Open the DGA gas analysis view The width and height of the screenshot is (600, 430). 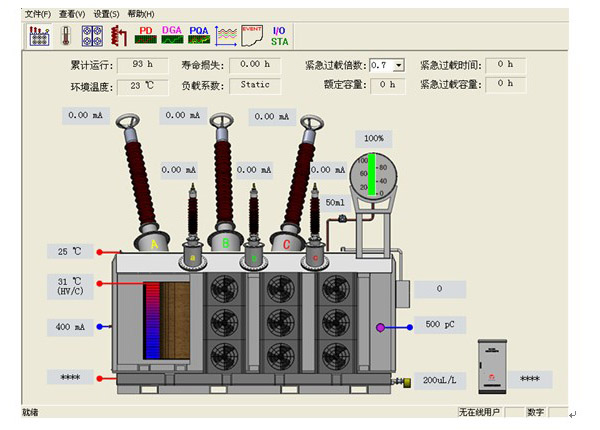pyautogui.click(x=172, y=35)
